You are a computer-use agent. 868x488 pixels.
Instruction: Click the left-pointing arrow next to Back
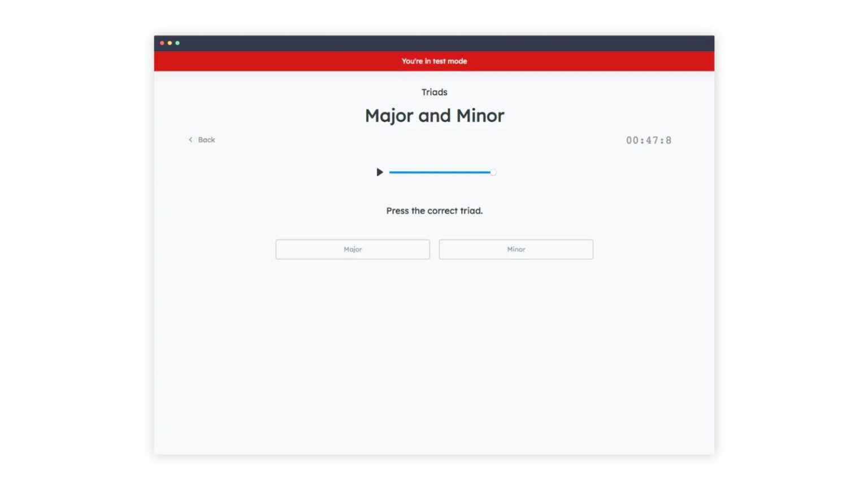(190, 140)
